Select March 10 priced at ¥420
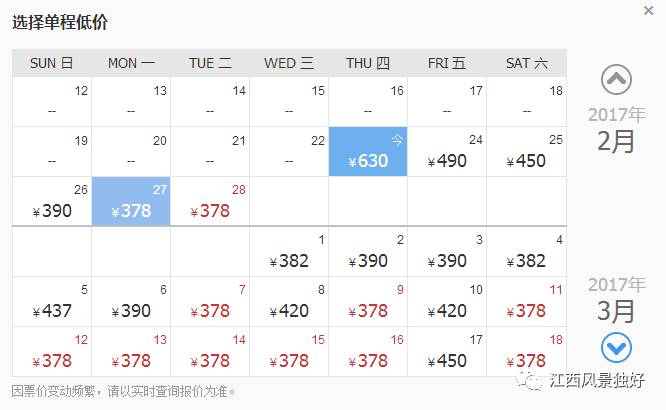 (x=447, y=302)
